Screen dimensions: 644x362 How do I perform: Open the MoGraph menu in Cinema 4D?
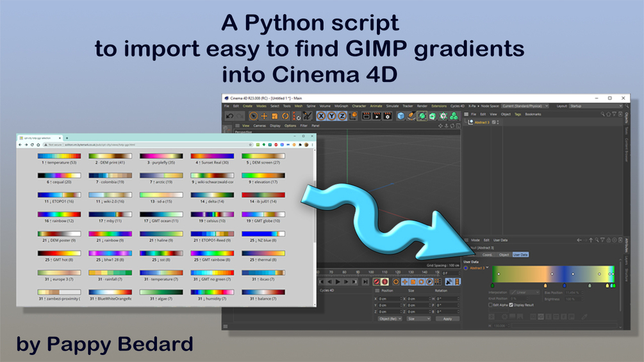coord(341,106)
